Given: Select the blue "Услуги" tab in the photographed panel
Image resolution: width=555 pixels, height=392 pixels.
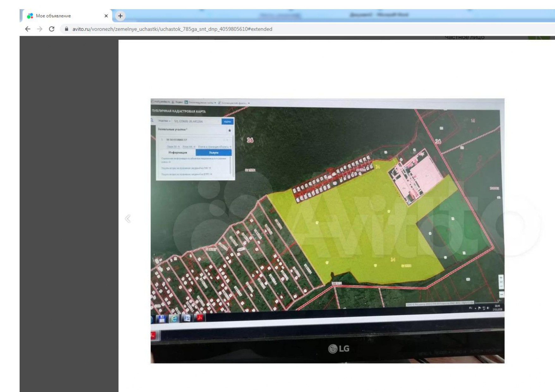Looking at the screenshot, I should [x=214, y=152].
